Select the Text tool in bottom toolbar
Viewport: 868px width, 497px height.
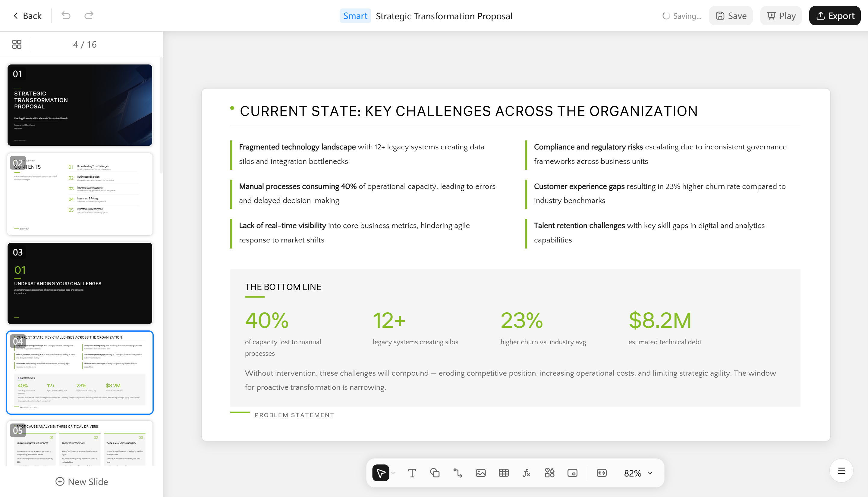pyautogui.click(x=412, y=473)
